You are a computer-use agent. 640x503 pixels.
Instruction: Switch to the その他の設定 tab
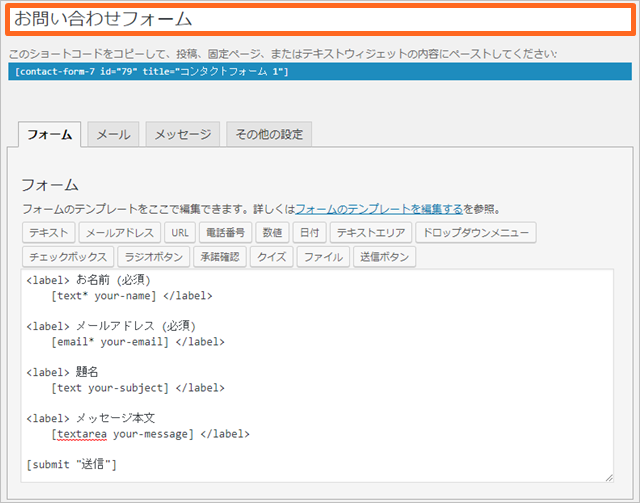tap(269, 134)
